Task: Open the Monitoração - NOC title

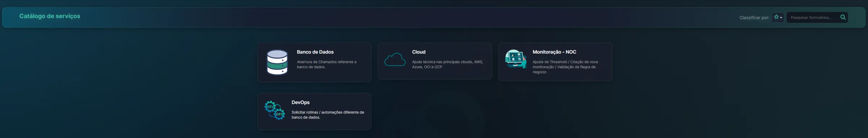Action: [554, 52]
